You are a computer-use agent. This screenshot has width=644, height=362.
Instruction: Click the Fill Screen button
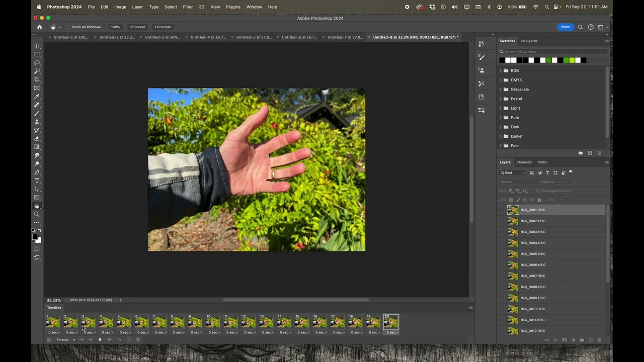click(163, 27)
